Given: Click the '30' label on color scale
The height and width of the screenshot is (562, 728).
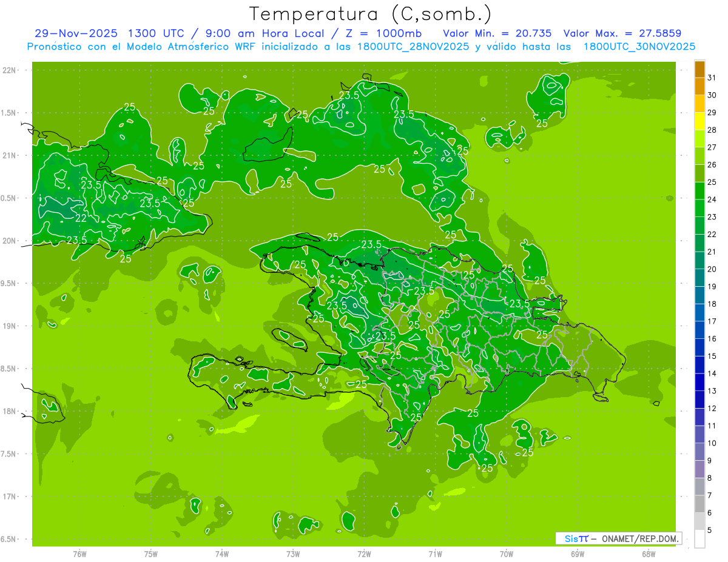Looking at the screenshot, I should [712, 95].
